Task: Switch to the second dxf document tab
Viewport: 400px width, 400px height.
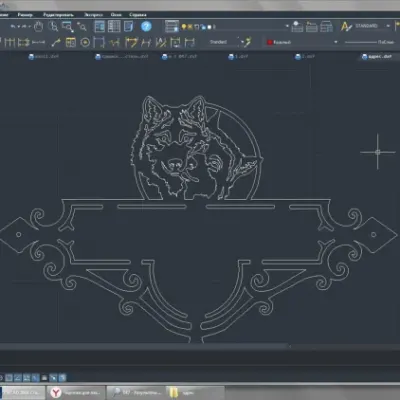Action: [122, 57]
